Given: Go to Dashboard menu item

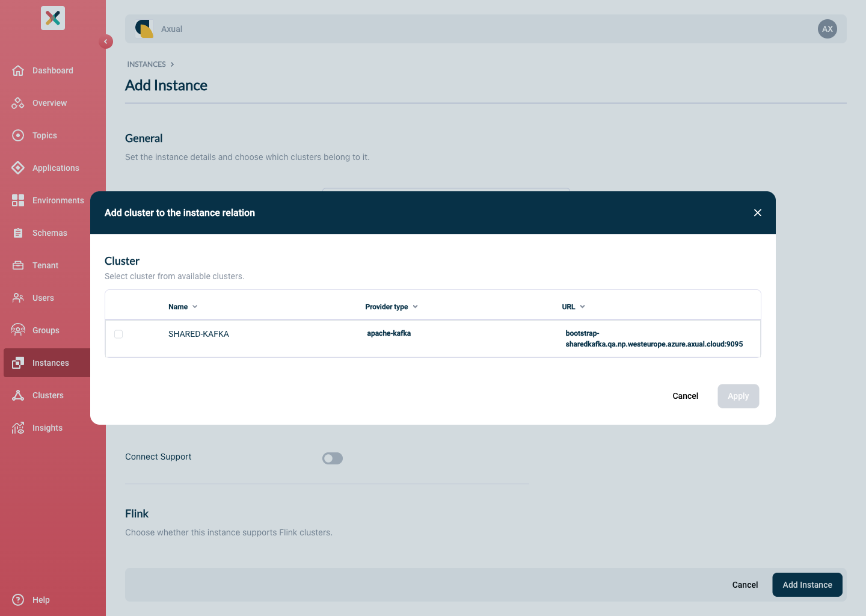Looking at the screenshot, I should pyautogui.click(x=53, y=70).
